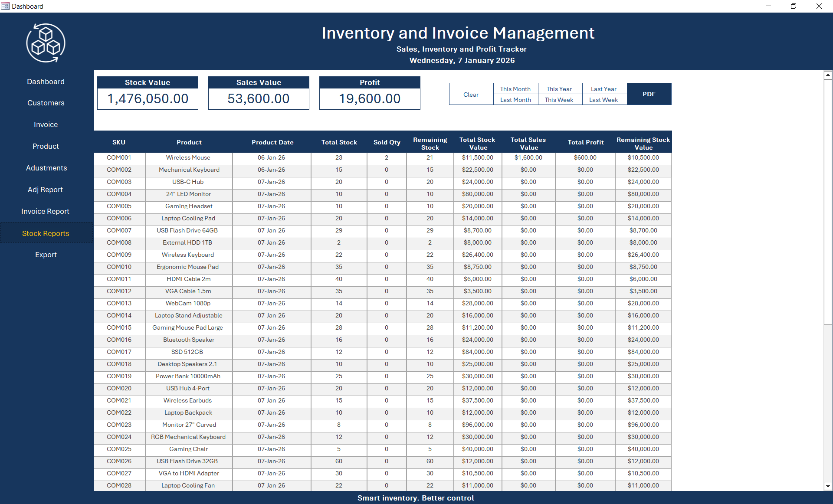This screenshot has width=833, height=504.
Task: Open the Customers section
Action: [46, 103]
